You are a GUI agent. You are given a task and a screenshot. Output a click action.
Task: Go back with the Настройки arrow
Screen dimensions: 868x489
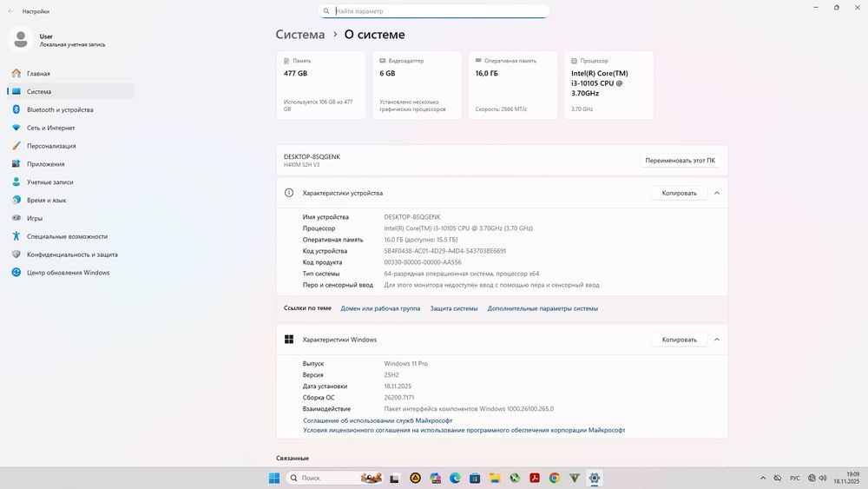click(10, 11)
